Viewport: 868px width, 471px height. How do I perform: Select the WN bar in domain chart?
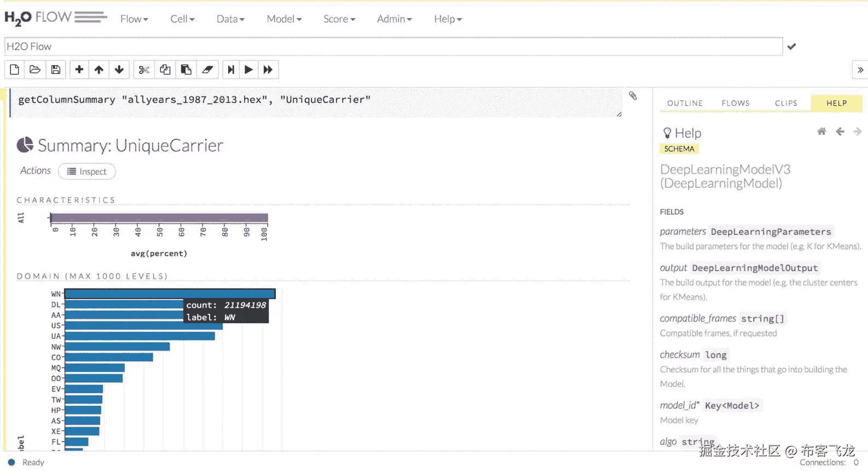tap(170, 294)
